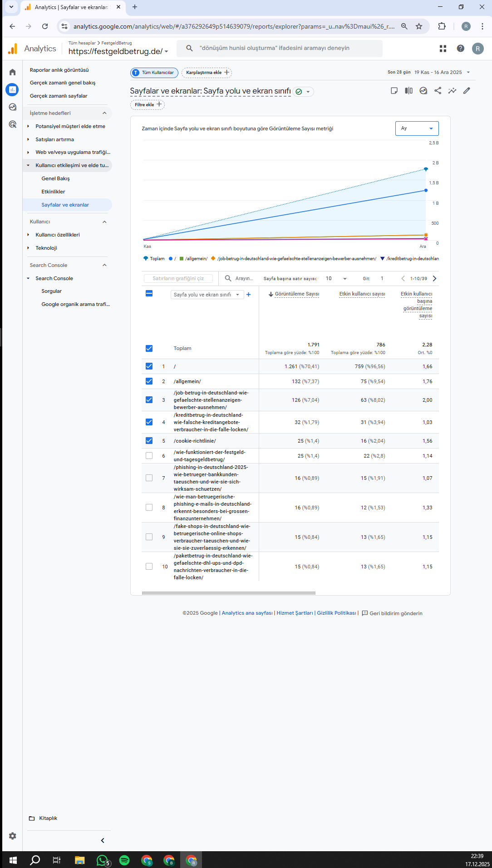Open the Ay granularity dropdown
This screenshot has height=868, width=492.
(417, 128)
